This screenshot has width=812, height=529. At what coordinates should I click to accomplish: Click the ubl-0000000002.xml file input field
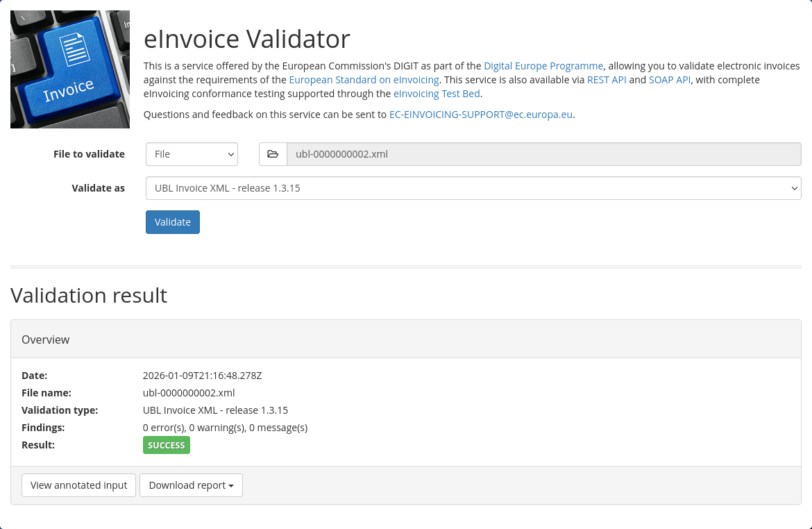tap(543, 154)
